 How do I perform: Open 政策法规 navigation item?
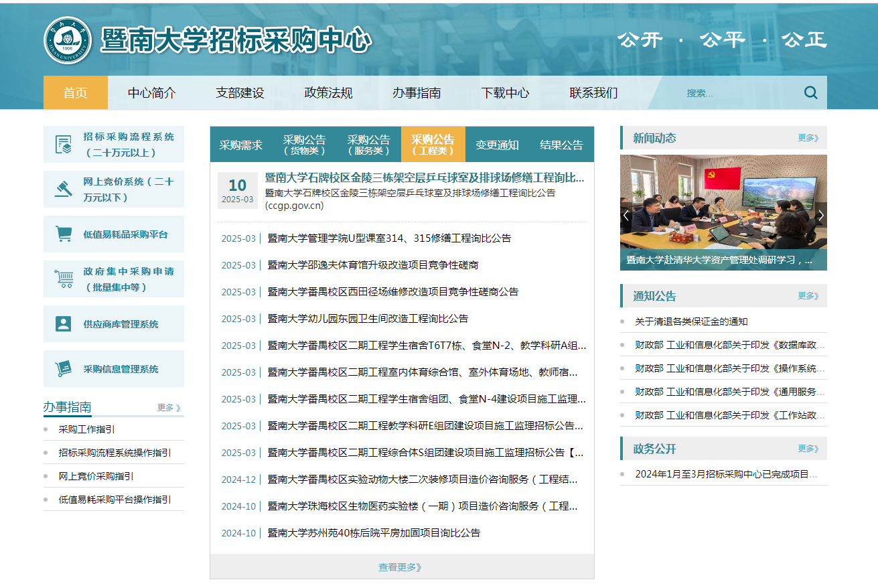328,92
